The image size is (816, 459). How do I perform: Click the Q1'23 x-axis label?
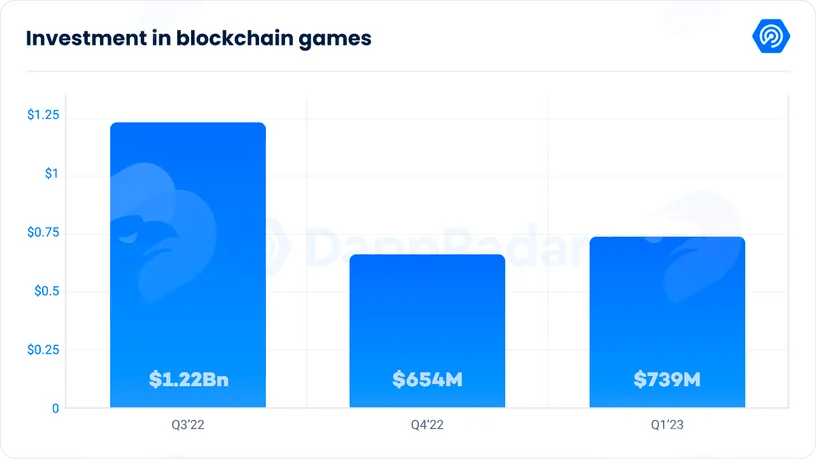(667, 425)
